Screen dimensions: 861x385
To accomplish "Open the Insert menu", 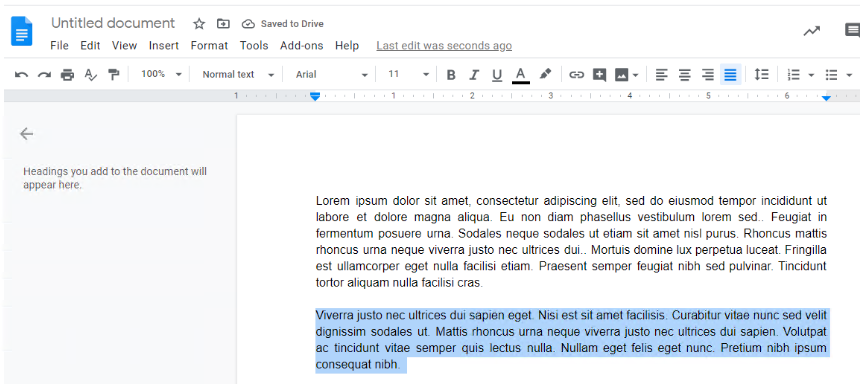I will point(164,46).
